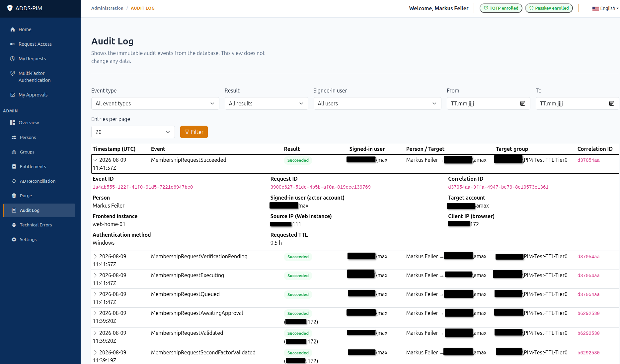Click the Overview dashboard icon

tap(13, 123)
